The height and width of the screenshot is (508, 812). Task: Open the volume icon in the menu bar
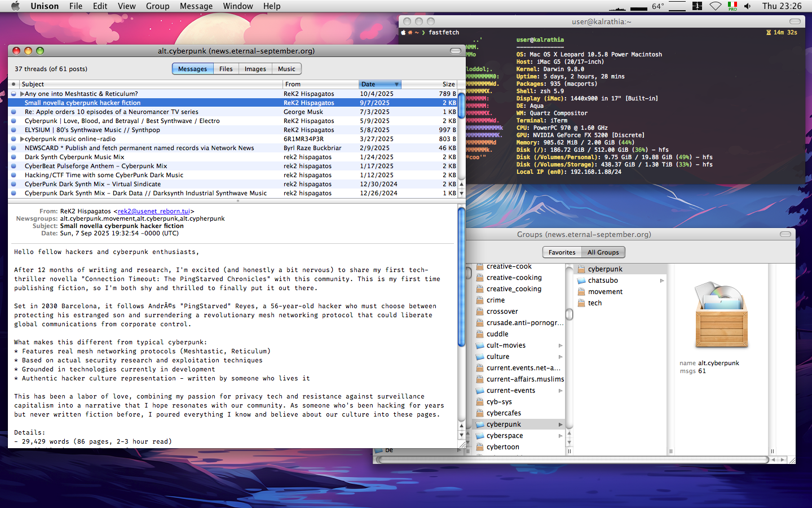(747, 6)
